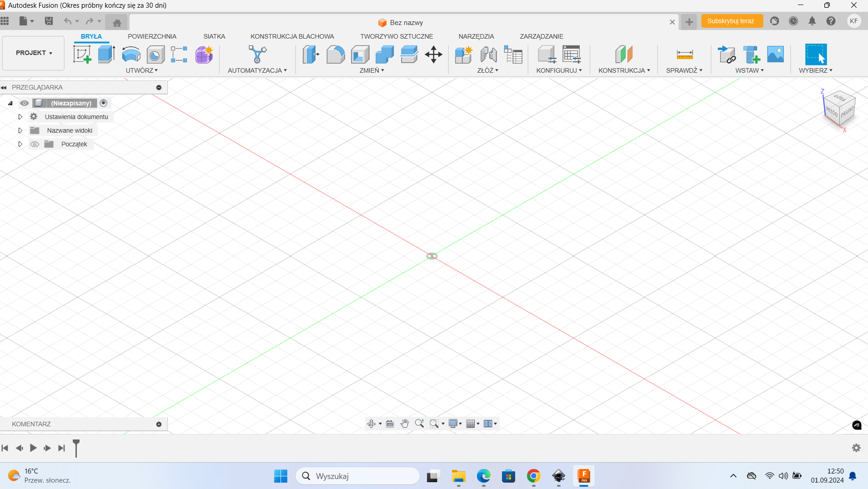This screenshot has height=489, width=868.
Task: Open the WYBIERZ dropdown menu
Action: 816,70
